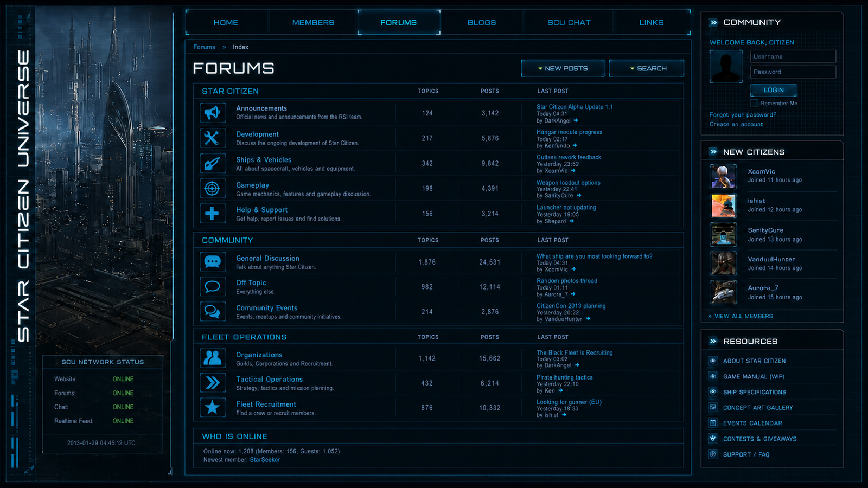Expand the New Posts dropdown
This screenshot has height=488, width=868.
(563, 68)
